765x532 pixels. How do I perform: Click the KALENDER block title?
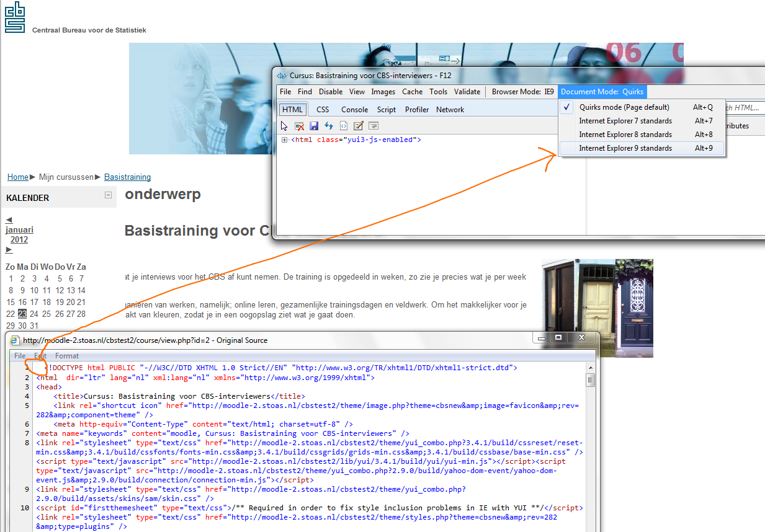coord(27,198)
